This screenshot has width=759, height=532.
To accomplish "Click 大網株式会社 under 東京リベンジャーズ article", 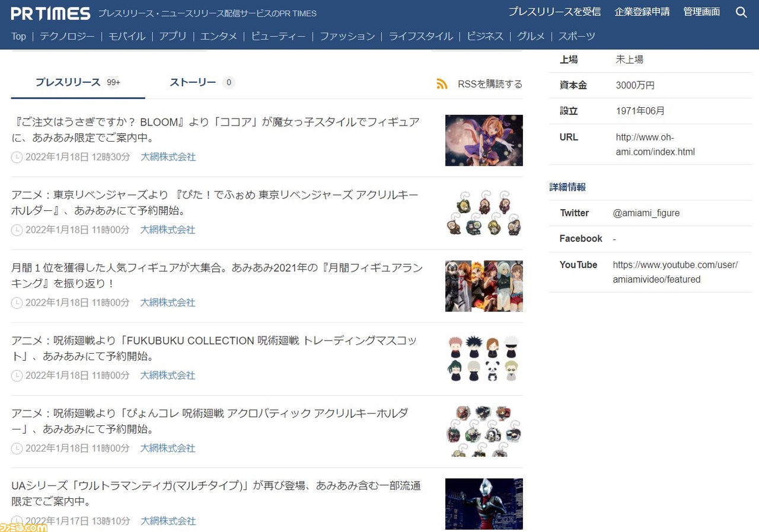I will (168, 230).
